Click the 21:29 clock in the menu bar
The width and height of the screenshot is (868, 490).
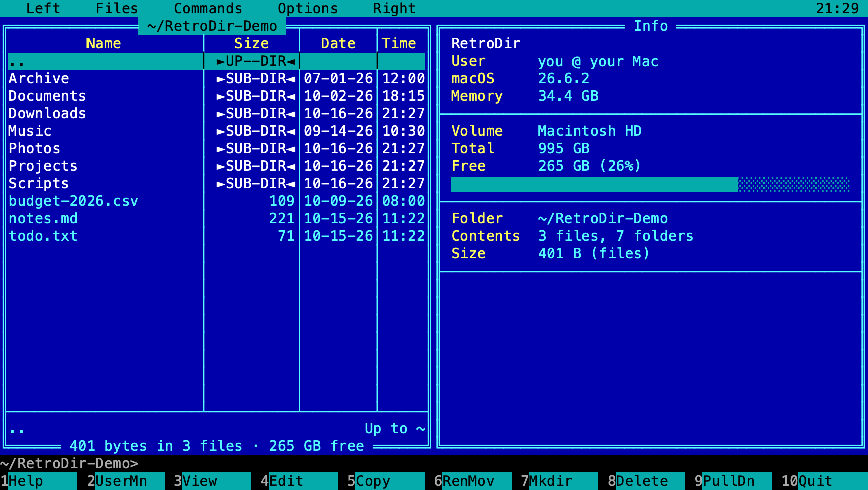coord(837,8)
